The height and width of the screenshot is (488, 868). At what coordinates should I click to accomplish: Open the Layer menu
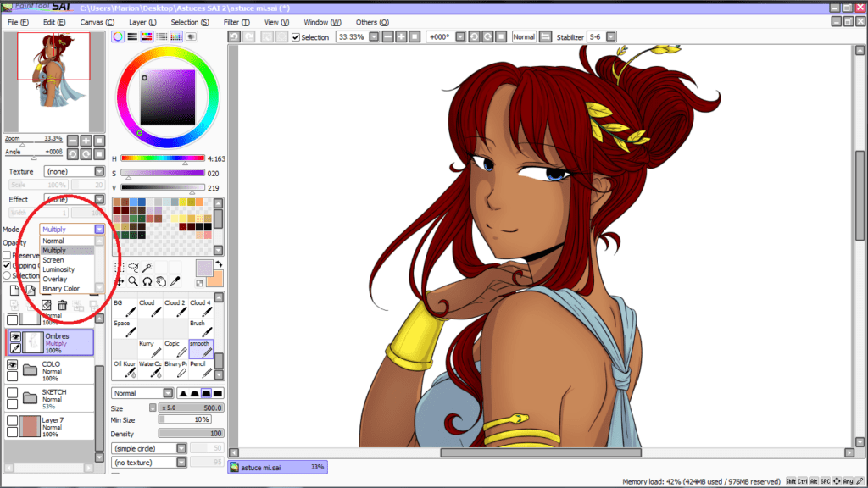point(142,22)
